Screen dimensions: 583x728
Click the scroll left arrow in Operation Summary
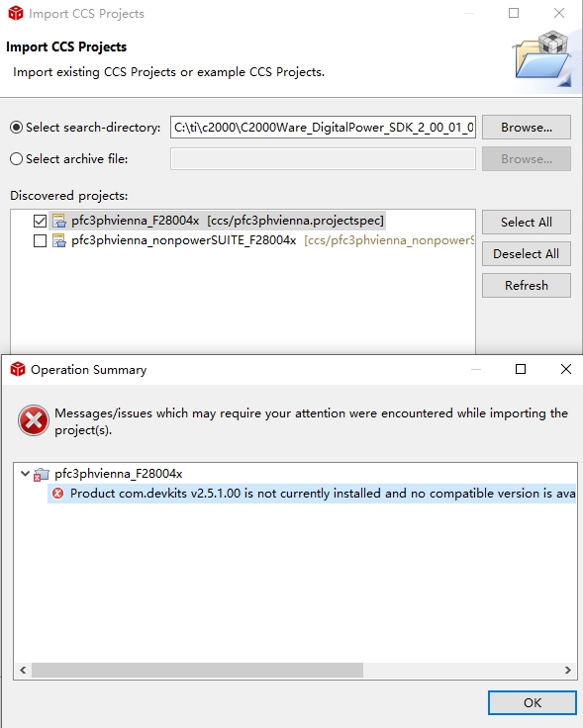click(x=23, y=670)
